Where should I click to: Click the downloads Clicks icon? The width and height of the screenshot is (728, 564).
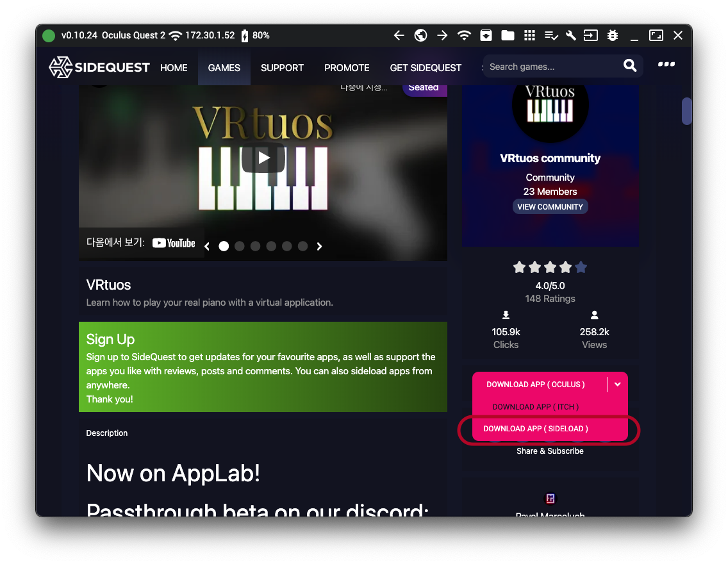[506, 316]
